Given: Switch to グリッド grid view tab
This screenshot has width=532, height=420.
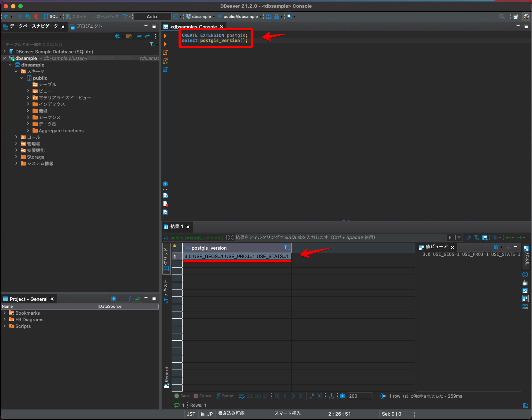Looking at the screenshot, I should tap(166, 258).
